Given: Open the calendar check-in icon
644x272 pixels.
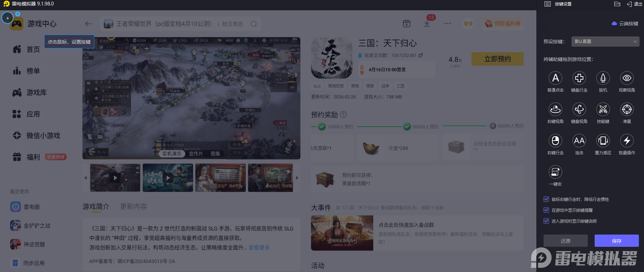Looking at the screenshot, I should click(x=407, y=23).
